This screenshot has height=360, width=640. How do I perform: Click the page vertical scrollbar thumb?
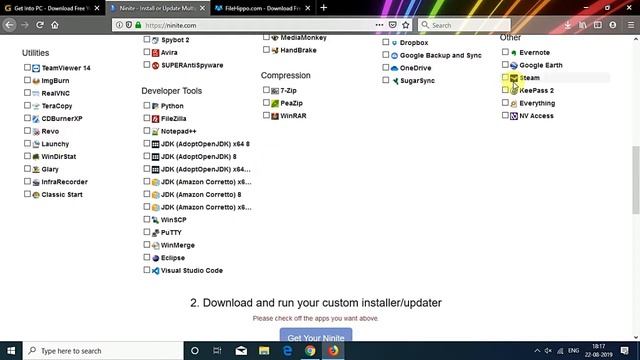click(x=636, y=180)
